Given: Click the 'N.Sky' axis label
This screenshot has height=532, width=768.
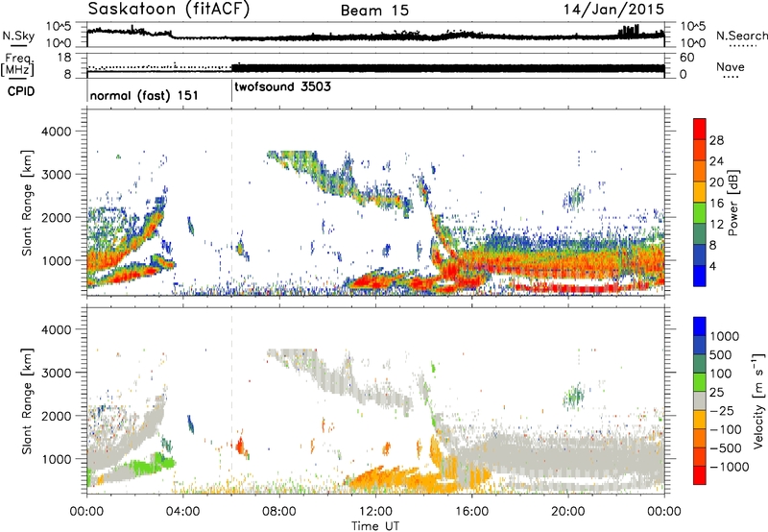Looking at the screenshot, I should [18, 36].
